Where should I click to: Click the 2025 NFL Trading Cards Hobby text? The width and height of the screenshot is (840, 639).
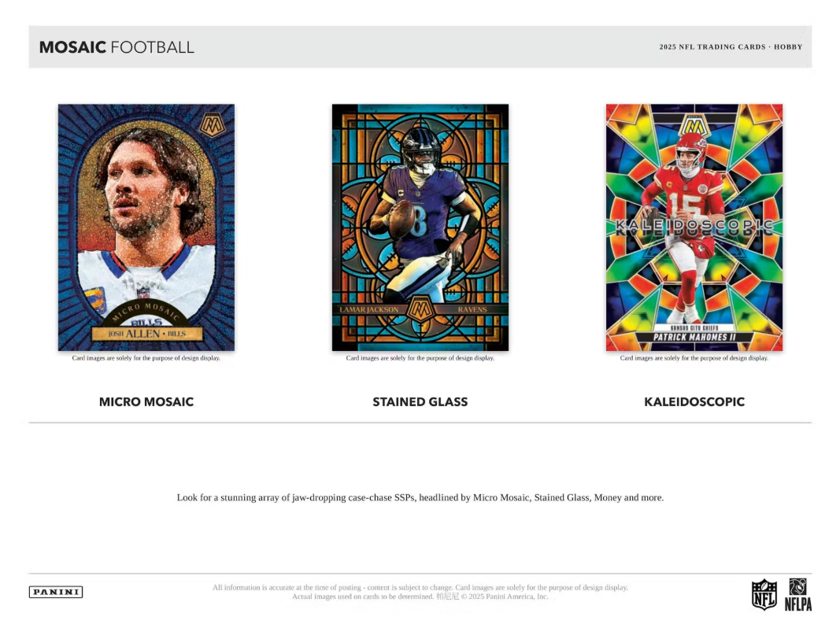click(731, 47)
